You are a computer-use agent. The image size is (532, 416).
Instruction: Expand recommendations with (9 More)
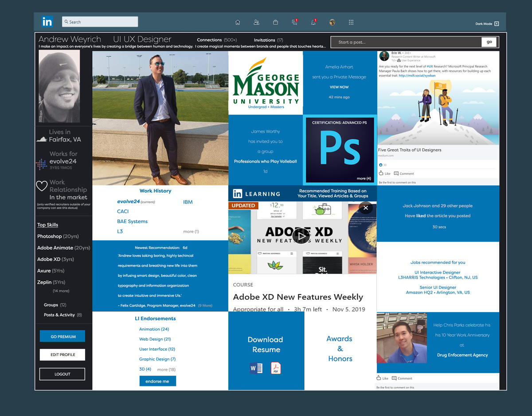point(205,306)
